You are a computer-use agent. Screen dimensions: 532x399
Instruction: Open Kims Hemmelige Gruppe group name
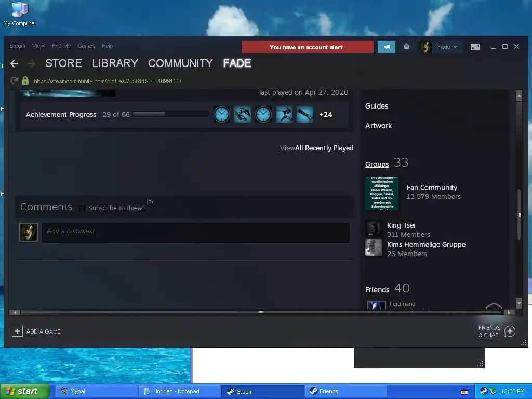click(x=426, y=244)
